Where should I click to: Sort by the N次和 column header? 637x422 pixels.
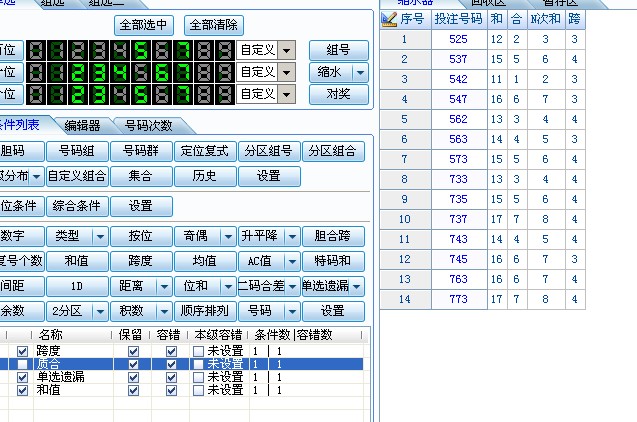pyautogui.click(x=546, y=19)
